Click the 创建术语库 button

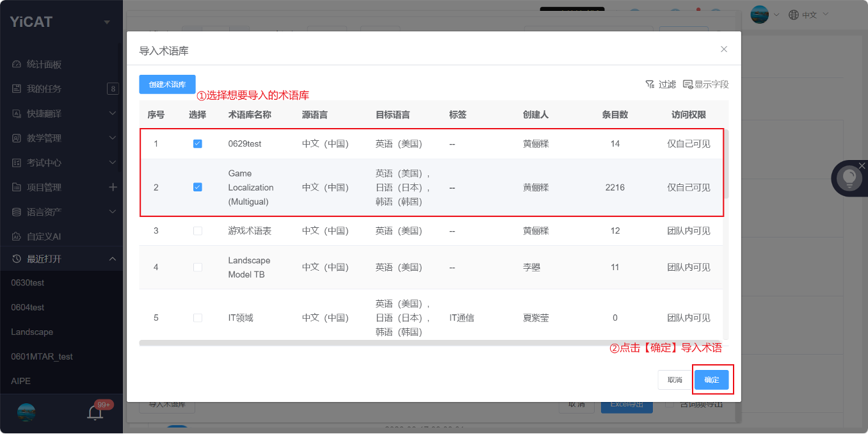coord(167,84)
